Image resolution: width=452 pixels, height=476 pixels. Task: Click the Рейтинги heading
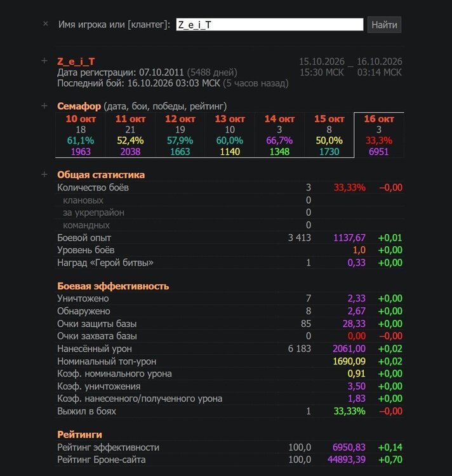pyautogui.click(x=79, y=435)
